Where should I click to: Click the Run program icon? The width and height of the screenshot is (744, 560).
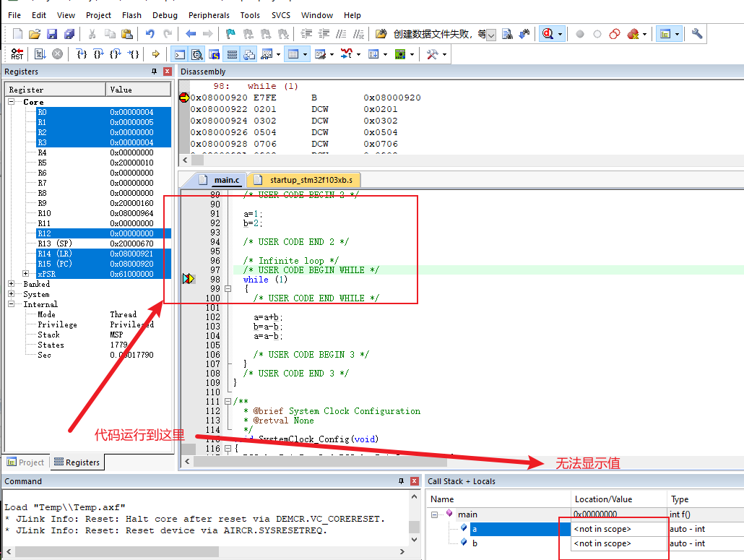(x=40, y=54)
